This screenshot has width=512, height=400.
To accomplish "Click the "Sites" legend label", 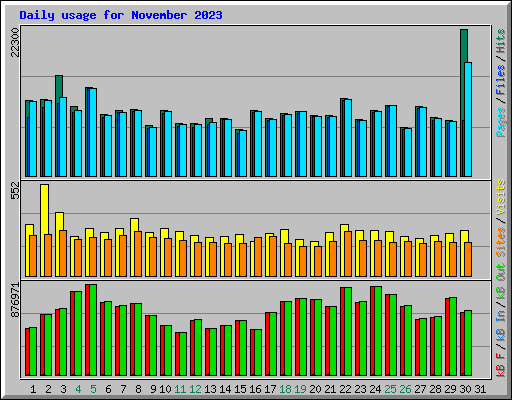I will click(x=500, y=241).
